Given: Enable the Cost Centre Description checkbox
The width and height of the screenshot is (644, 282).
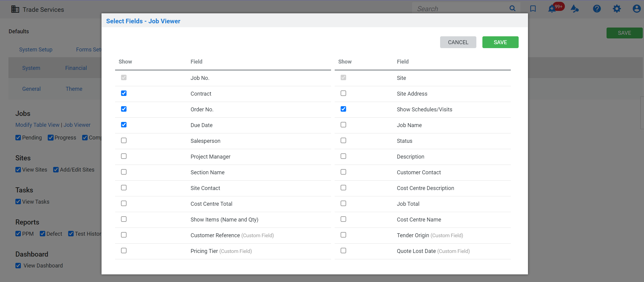Looking at the screenshot, I should pyautogui.click(x=343, y=188).
